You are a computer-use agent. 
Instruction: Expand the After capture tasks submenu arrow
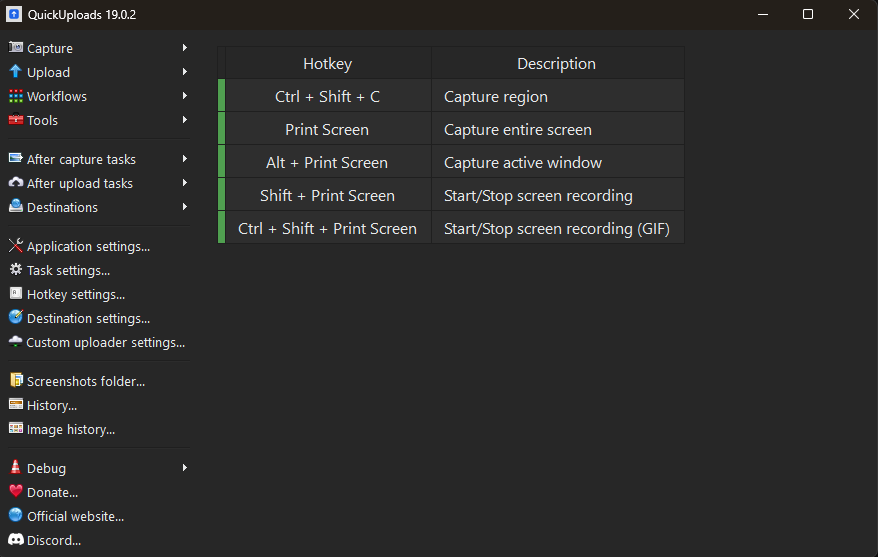185,159
